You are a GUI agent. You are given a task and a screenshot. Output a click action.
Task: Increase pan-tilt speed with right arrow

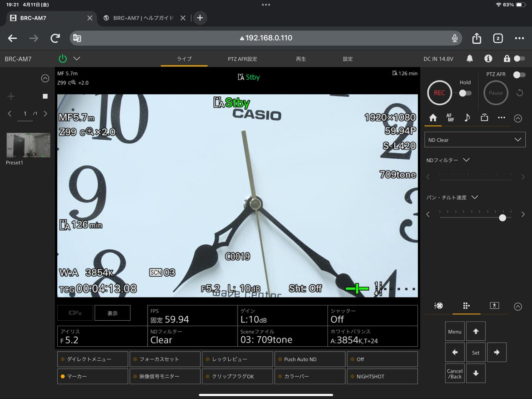pyautogui.click(x=523, y=214)
